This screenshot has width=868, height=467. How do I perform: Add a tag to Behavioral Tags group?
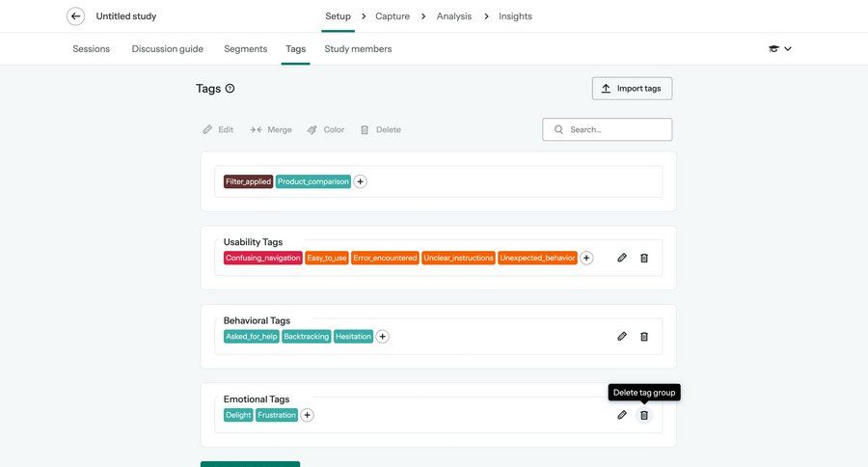click(382, 337)
